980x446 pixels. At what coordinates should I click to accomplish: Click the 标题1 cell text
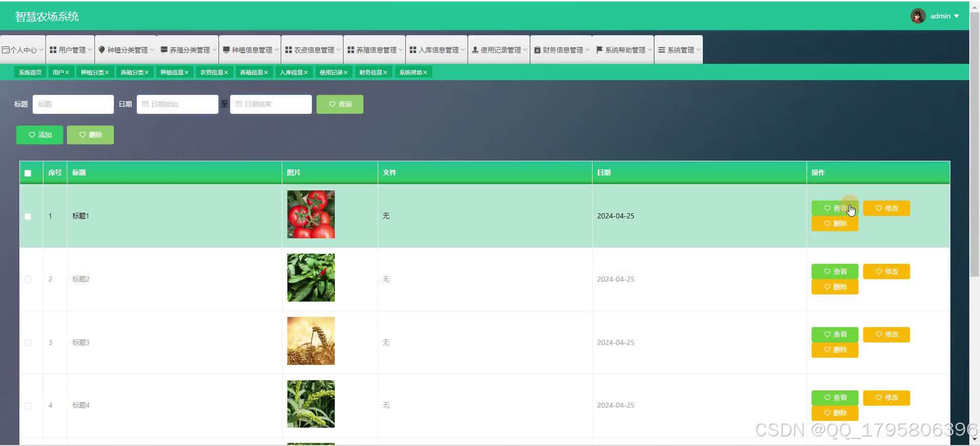pos(81,216)
